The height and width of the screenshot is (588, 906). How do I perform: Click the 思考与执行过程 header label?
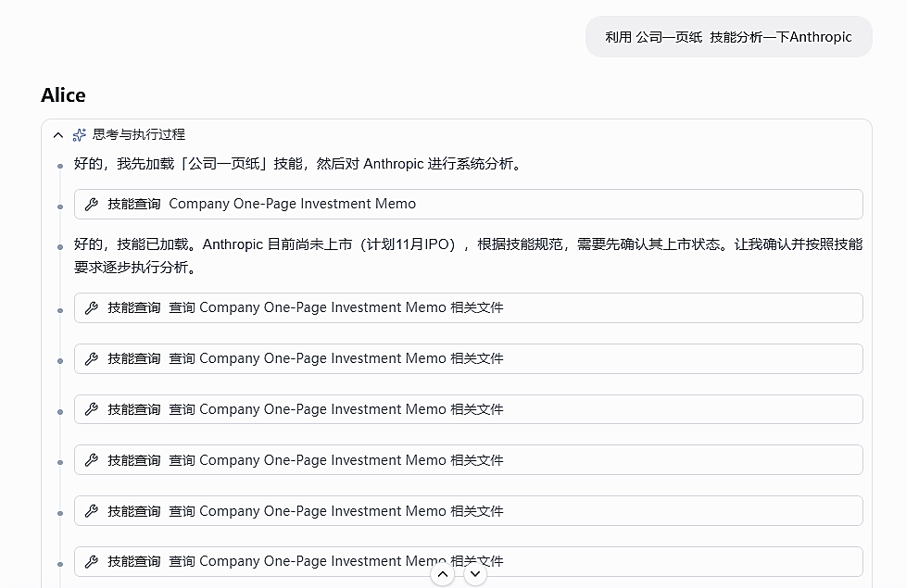tap(139, 134)
